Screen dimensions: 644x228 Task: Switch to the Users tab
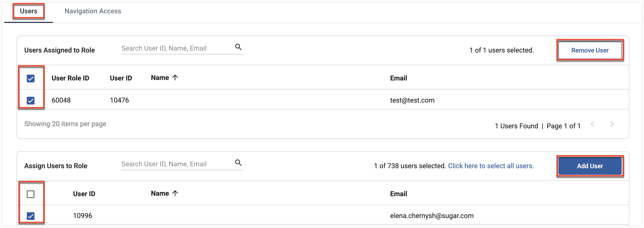tap(28, 11)
